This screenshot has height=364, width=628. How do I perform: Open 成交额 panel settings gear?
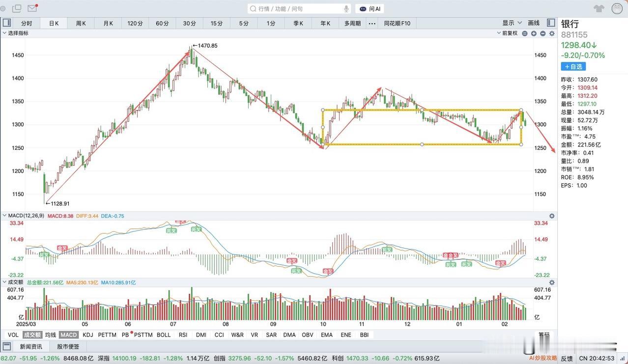(552, 282)
